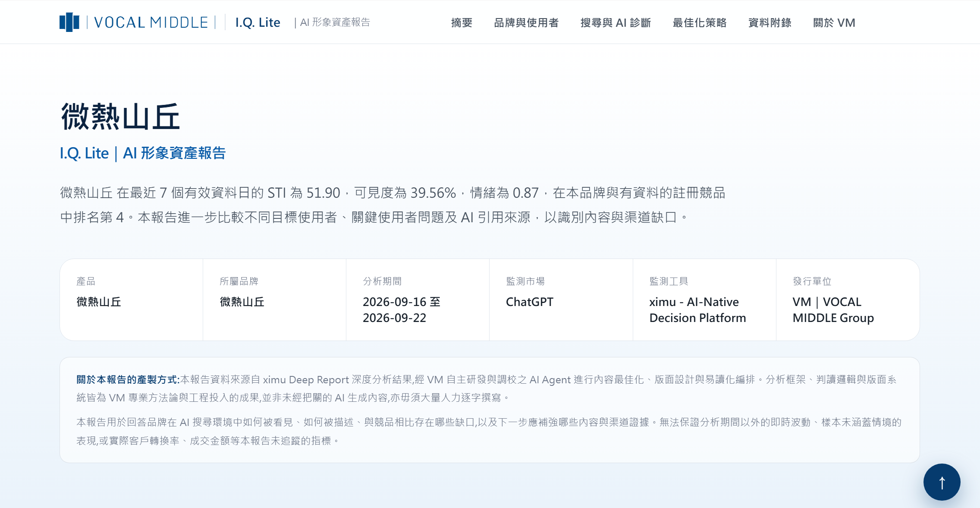This screenshot has width=980, height=508.
Task: Open the 資料附錄 nav item
Action: pos(770,22)
